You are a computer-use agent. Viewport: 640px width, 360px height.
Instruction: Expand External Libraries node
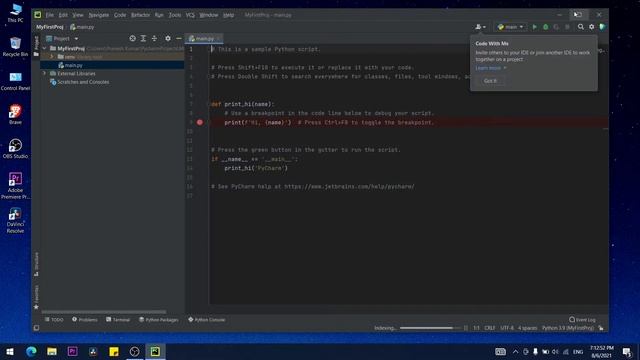(44, 73)
